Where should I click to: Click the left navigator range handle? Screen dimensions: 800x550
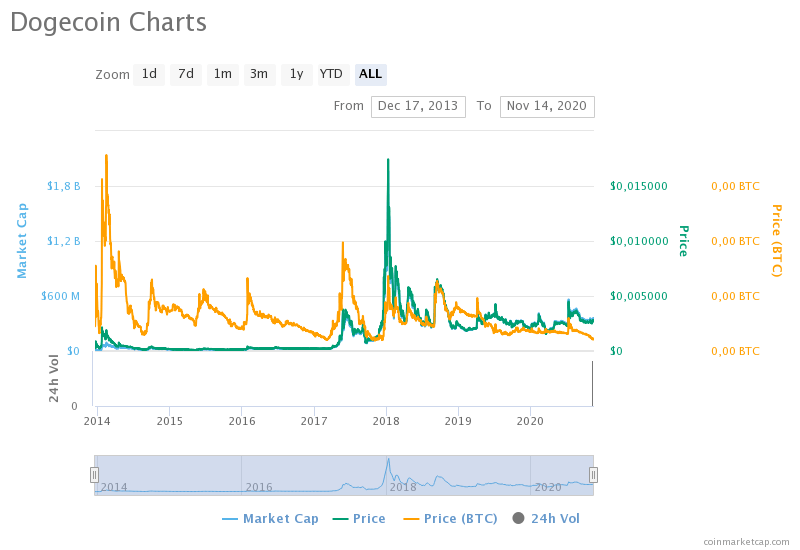[x=95, y=475]
